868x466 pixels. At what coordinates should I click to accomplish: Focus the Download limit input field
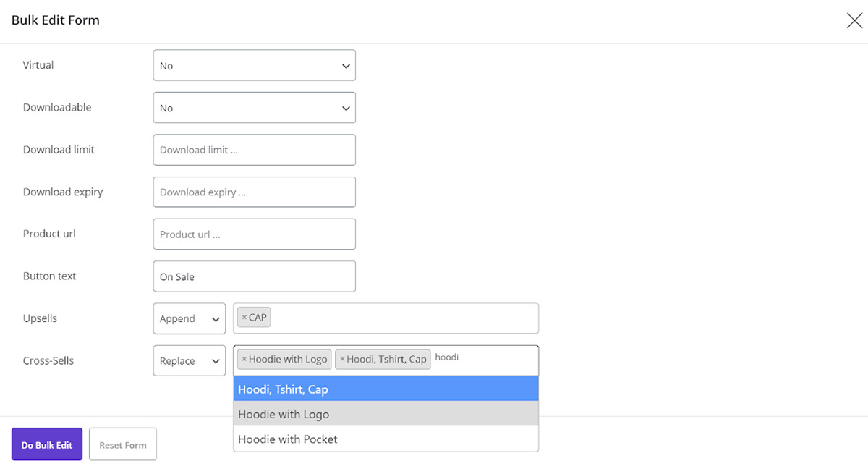coord(254,150)
